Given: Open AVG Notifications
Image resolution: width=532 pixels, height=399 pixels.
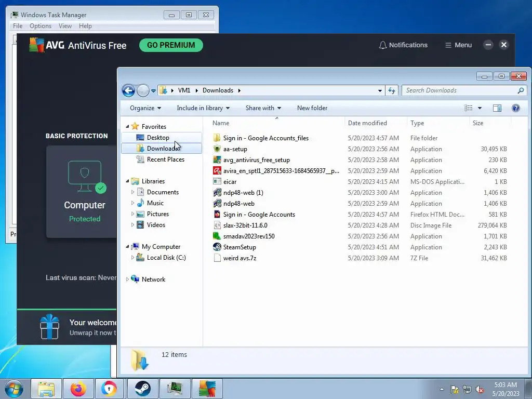Looking at the screenshot, I should pos(403,45).
